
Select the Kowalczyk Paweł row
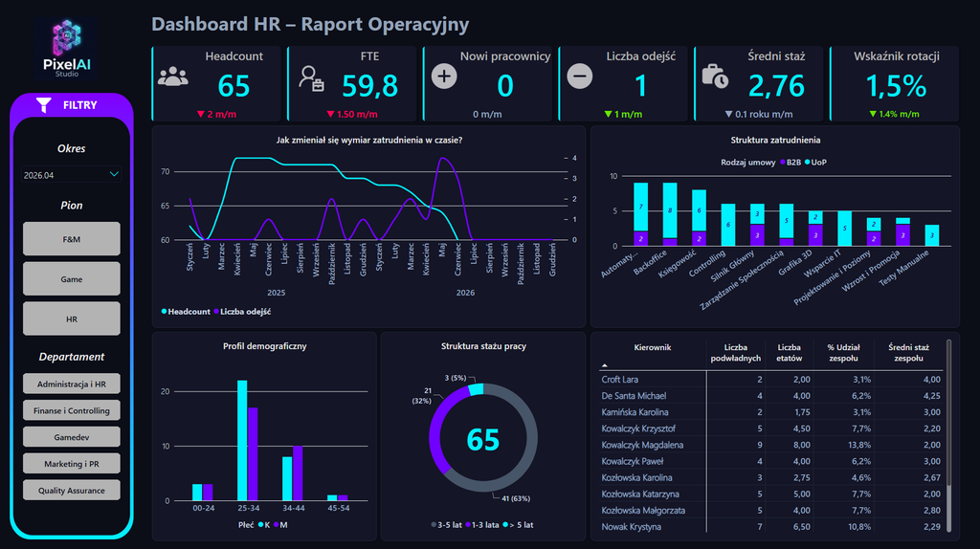coord(770,461)
